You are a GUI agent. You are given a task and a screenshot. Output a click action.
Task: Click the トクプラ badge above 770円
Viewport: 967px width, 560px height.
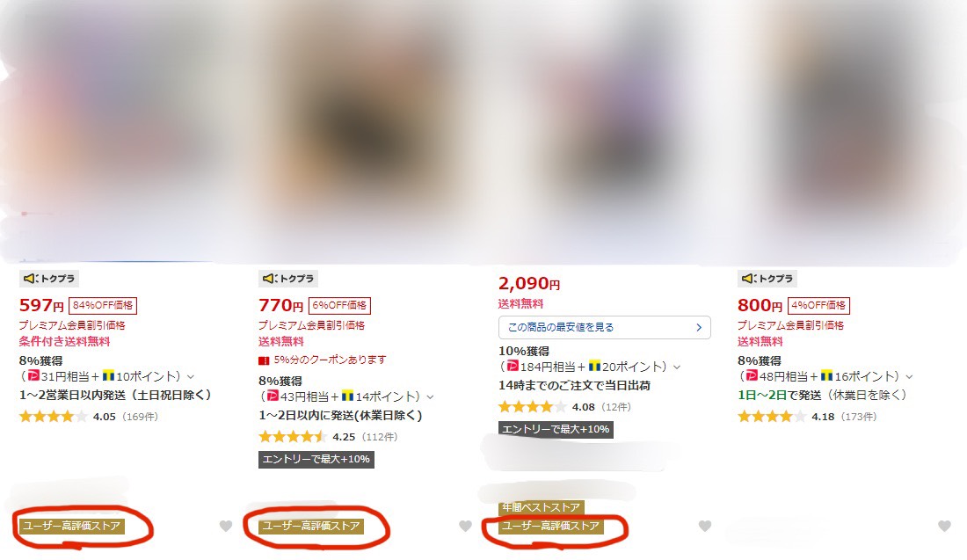(288, 279)
